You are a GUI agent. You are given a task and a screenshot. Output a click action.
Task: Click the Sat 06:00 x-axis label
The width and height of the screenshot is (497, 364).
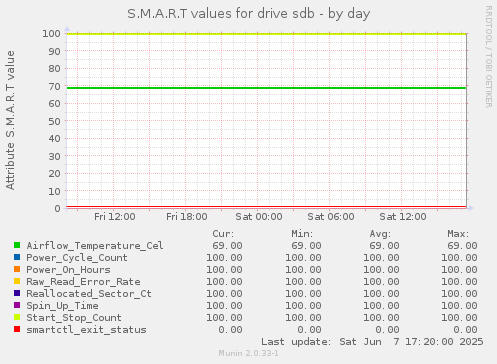coord(331,217)
